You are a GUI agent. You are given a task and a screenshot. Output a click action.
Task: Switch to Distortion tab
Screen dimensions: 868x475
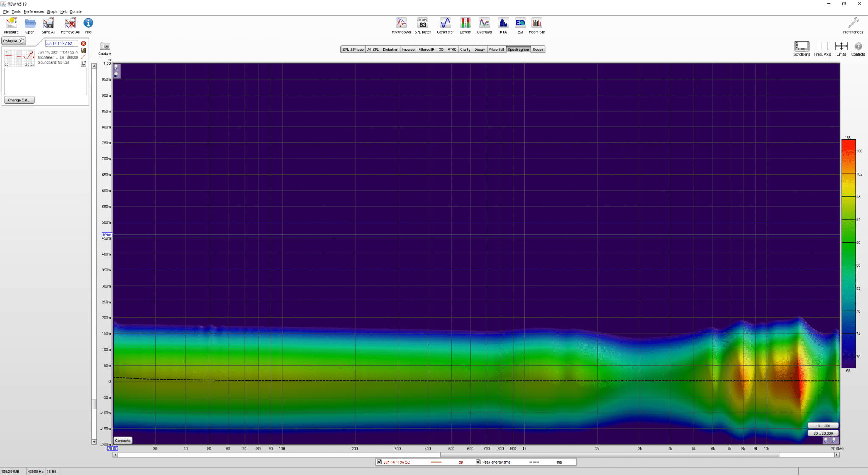(390, 50)
